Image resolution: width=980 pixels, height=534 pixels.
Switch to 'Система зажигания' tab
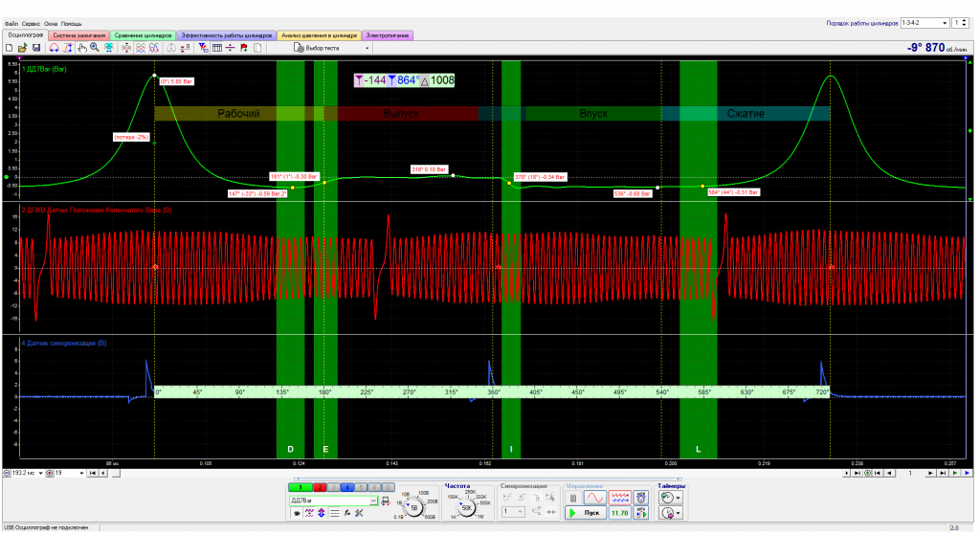point(78,35)
